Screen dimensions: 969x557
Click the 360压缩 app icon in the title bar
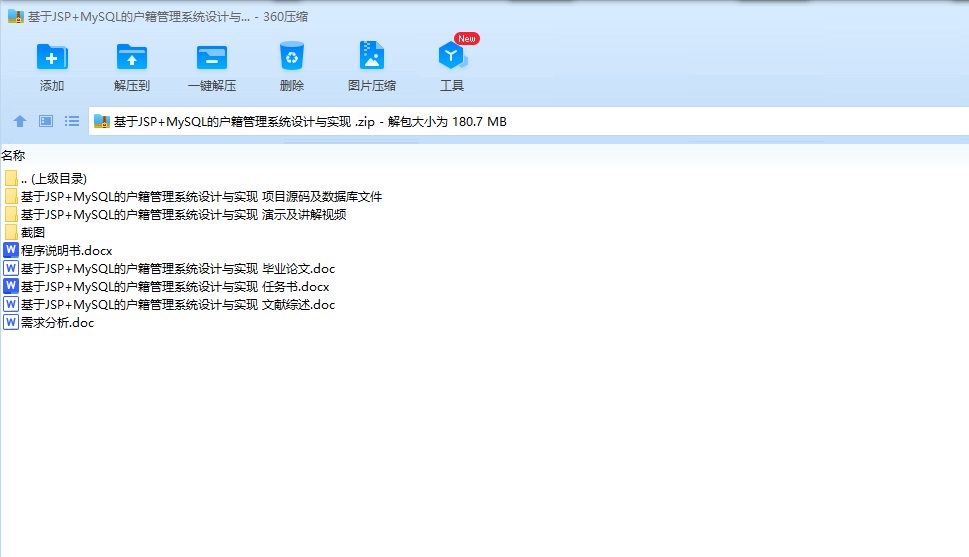(x=15, y=17)
